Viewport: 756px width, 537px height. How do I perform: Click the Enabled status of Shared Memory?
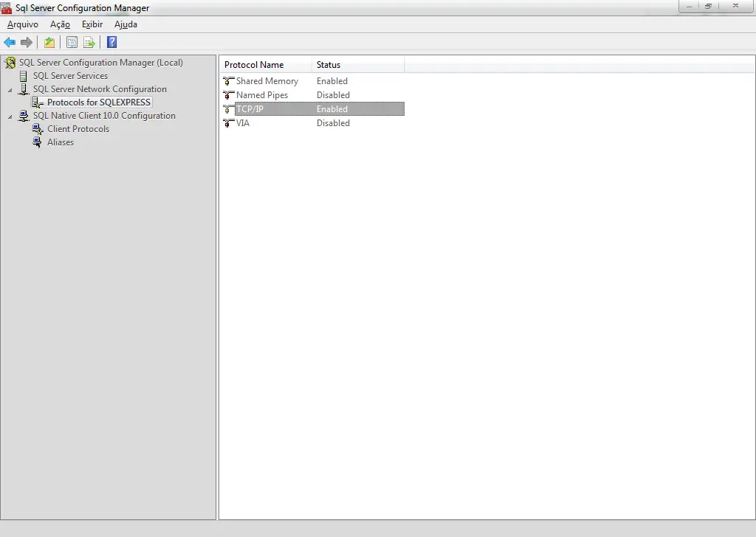coord(332,81)
